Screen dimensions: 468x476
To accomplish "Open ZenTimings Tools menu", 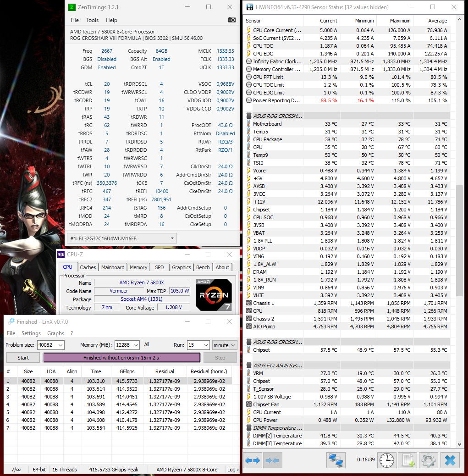I will click(92, 20).
